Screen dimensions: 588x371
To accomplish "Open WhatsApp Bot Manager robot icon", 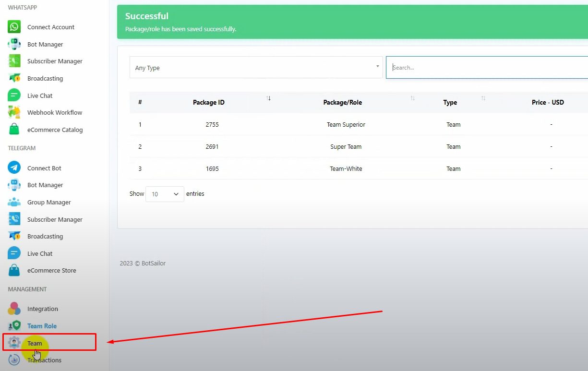I will click(x=14, y=44).
